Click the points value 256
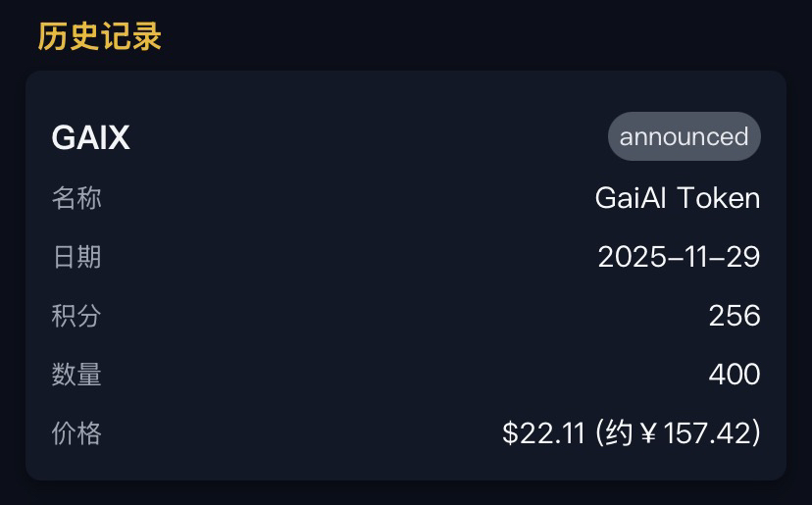 tap(735, 316)
